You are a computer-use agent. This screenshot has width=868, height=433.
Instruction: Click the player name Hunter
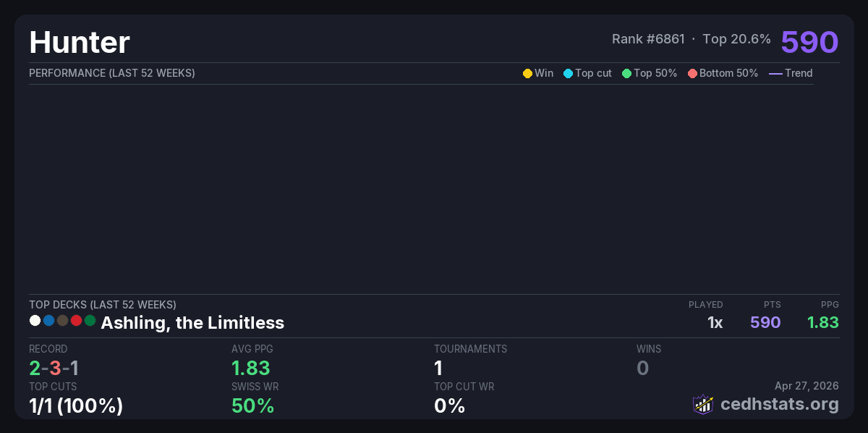pyautogui.click(x=80, y=43)
